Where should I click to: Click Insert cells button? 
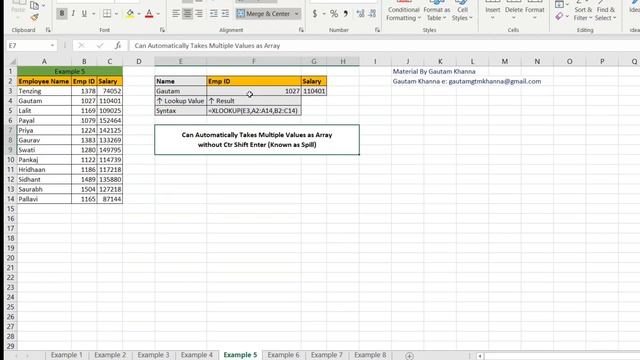click(x=493, y=11)
